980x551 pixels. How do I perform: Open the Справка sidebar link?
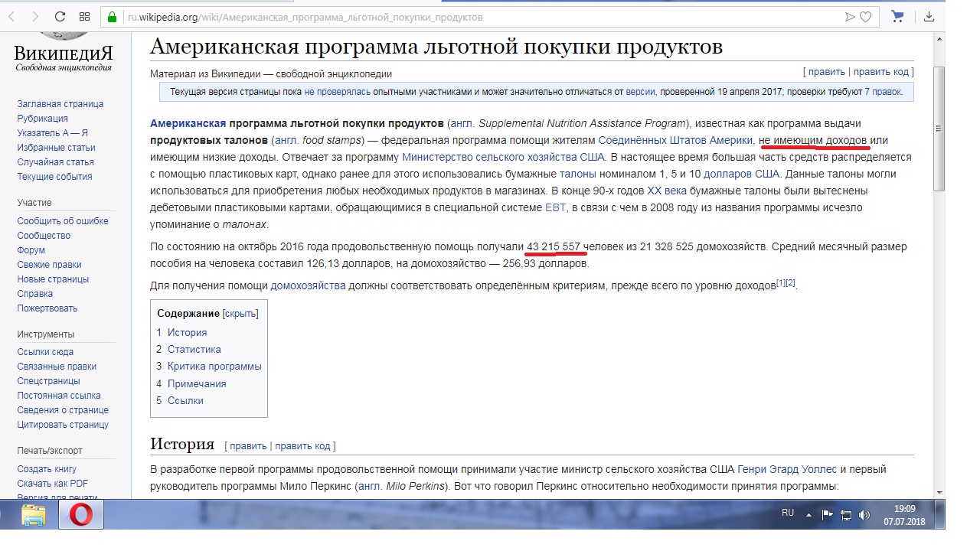coord(35,294)
